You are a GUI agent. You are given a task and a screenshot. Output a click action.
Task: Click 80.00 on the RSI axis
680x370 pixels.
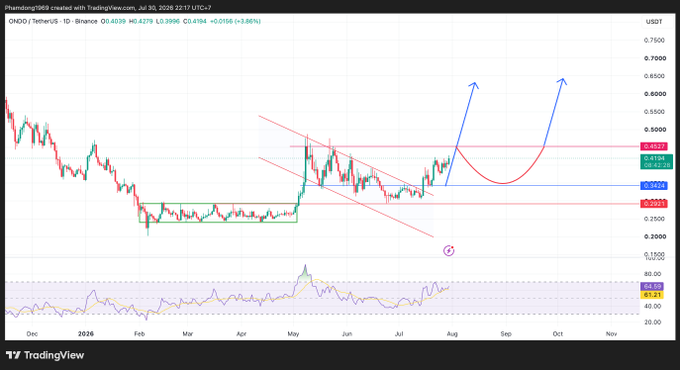pos(653,274)
